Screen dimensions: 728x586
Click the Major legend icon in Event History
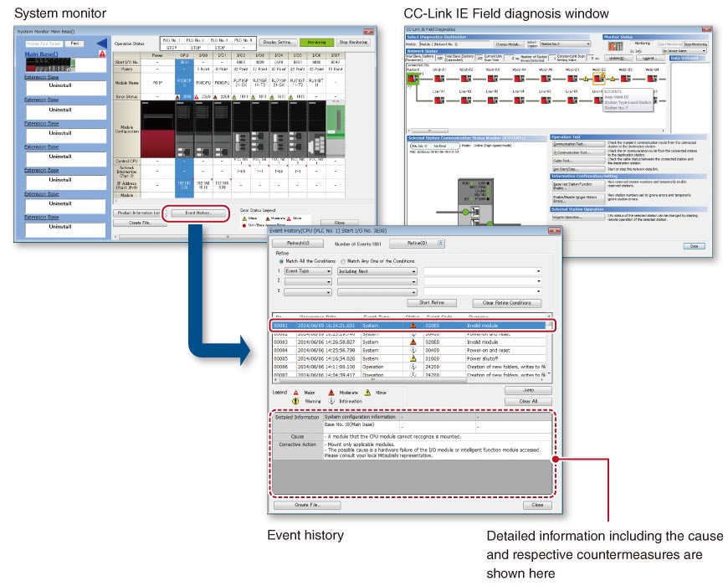click(x=295, y=391)
